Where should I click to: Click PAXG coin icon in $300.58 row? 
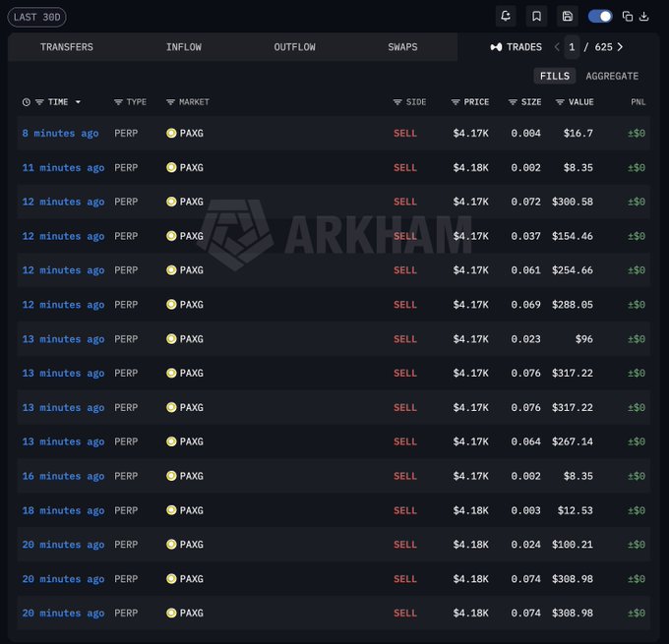tap(171, 202)
